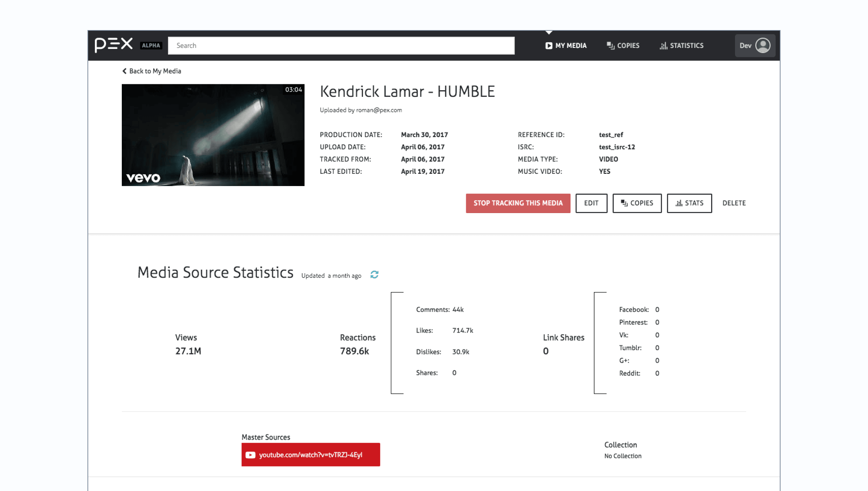Click the PEX logo

(114, 45)
